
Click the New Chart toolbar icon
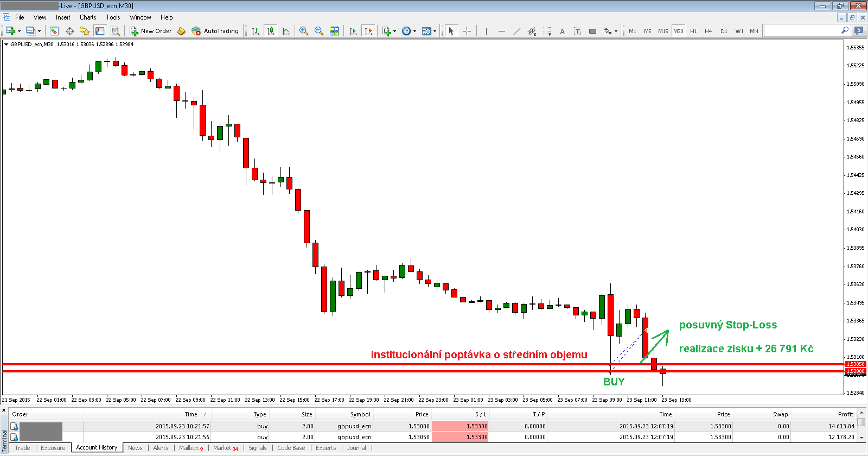click(x=10, y=31)
